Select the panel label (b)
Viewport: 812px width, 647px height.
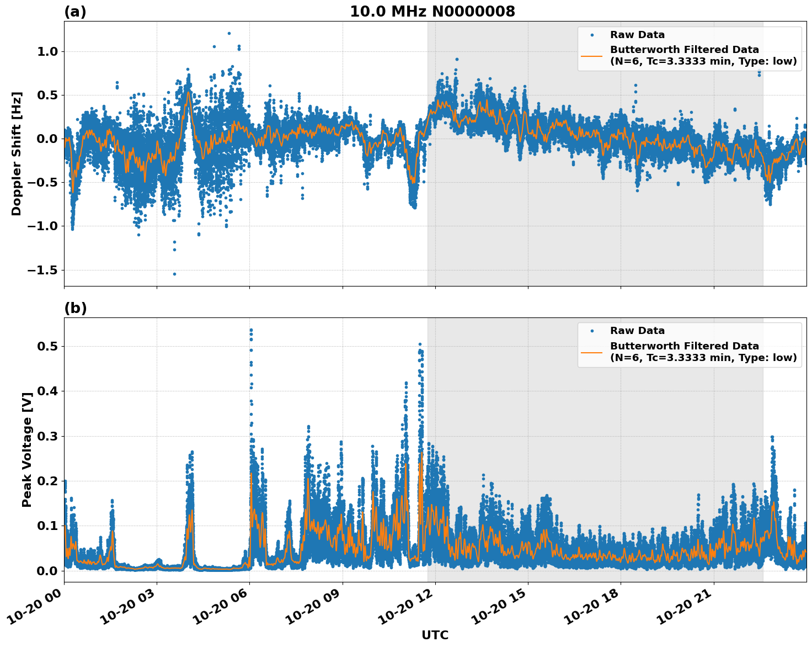coord(74,307)
